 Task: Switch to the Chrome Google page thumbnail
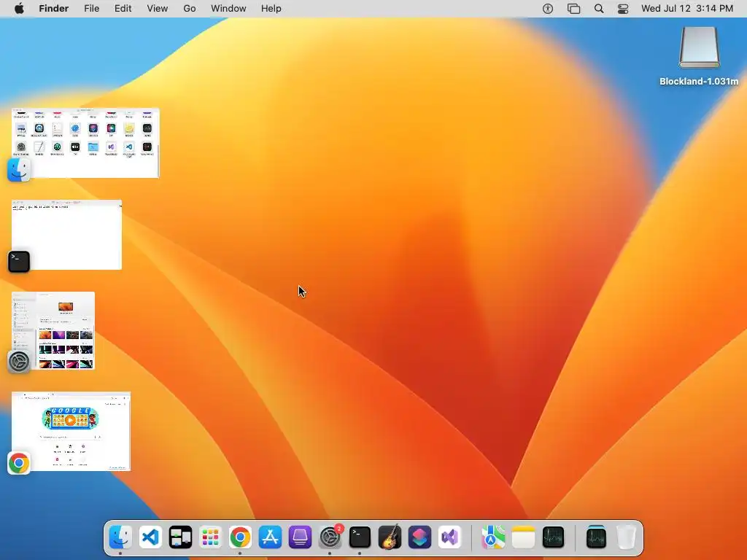point(71,432)
